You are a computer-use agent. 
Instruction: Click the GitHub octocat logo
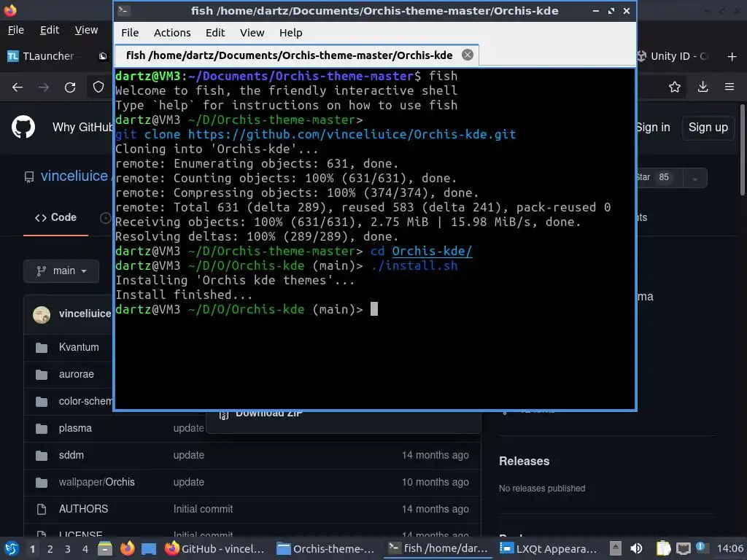(x=23, y=127)
